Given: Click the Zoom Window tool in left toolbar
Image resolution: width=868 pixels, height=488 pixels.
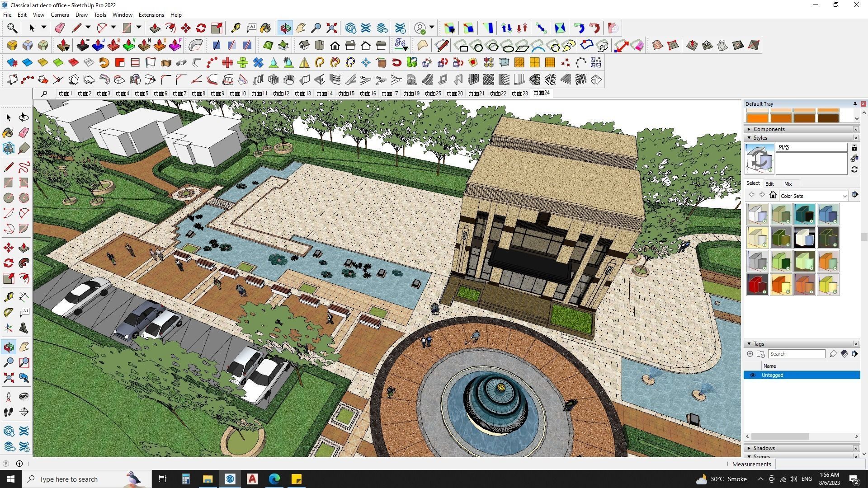Looking at the screenshot, I should 24,362.
